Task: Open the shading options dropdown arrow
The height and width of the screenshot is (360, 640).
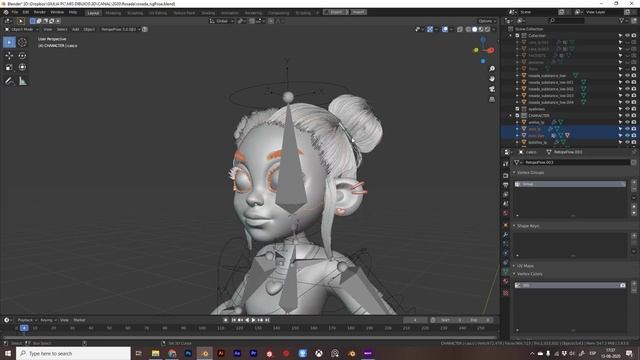Action: [x=493, y=29]
